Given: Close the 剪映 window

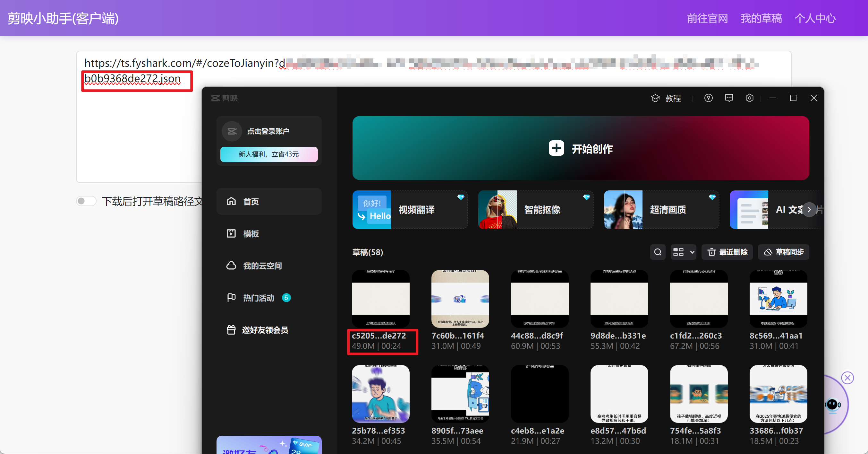Looking at the screenshot, I should click(x=814, y=98).
